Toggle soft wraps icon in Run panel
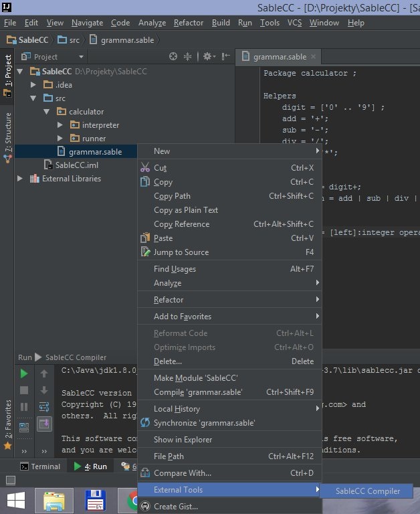This screenshot has width=420, height=514. tap(44, 407)
